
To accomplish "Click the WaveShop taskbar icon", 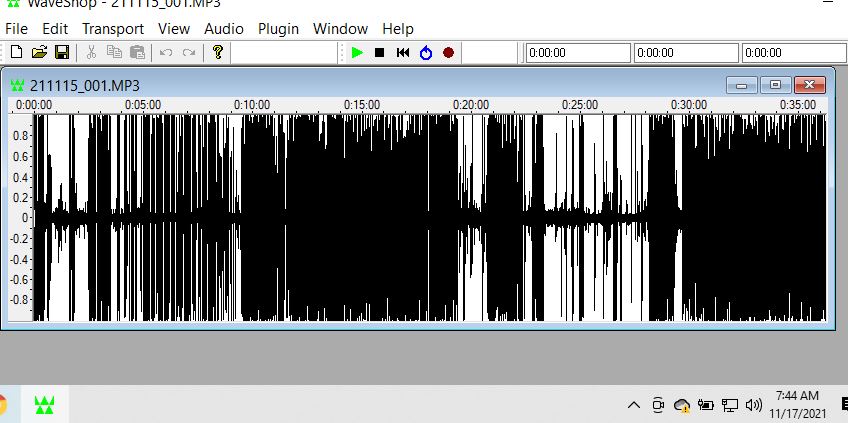I will [x=44, y=405].
